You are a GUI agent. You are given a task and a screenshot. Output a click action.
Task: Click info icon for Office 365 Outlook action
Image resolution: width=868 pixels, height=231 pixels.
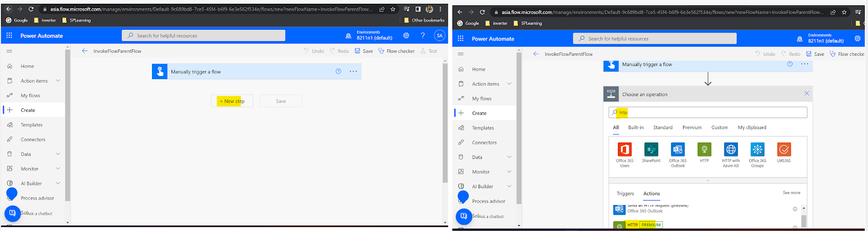pos(795,209)
